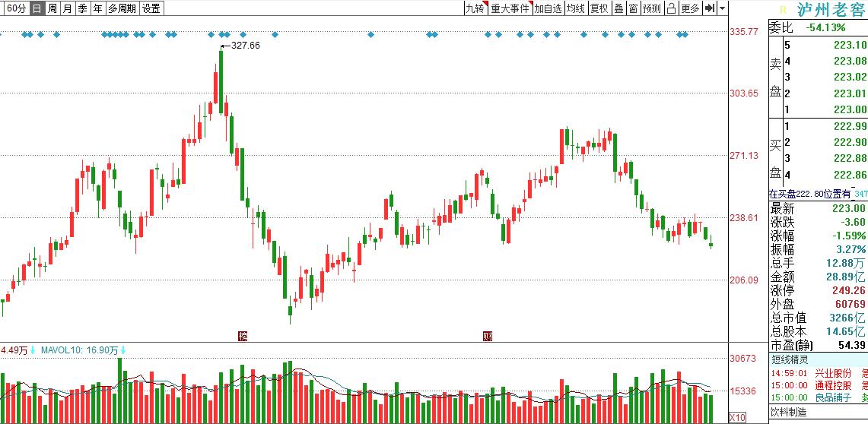This screenshot has height=424, width=868.
Task: Click the 泸州老窖 stock name
Action: (x=832, y=10)
